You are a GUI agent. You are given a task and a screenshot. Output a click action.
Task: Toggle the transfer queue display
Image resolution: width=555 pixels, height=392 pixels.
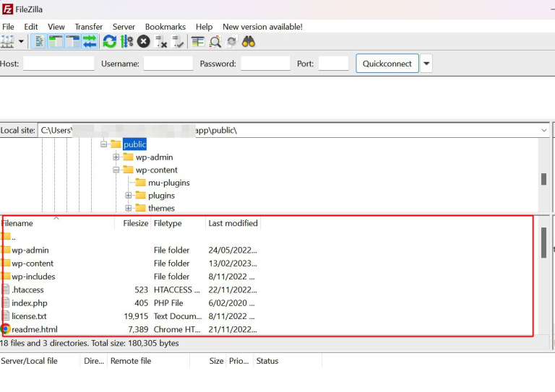pyautogui.click(x=90, y=42)
